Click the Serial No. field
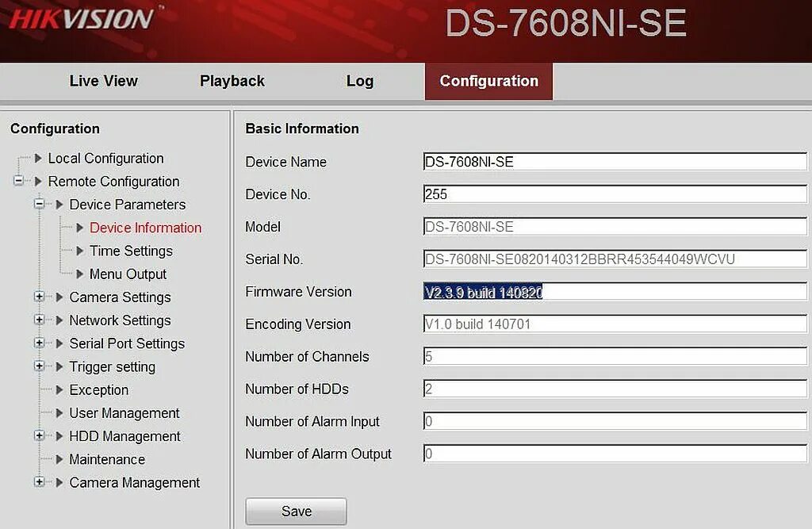Viewport: 812px width, 529px height. click(x=615, y=259)
